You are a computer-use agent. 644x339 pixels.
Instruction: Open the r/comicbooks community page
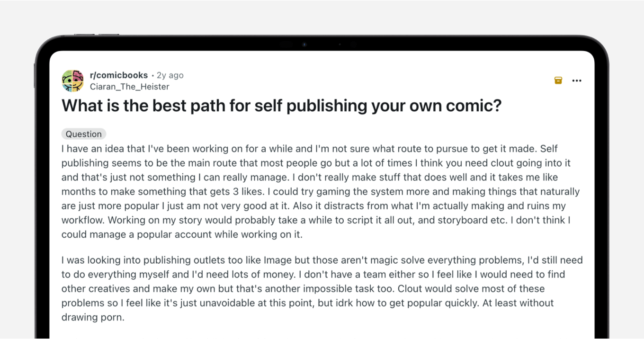[119, 75]
